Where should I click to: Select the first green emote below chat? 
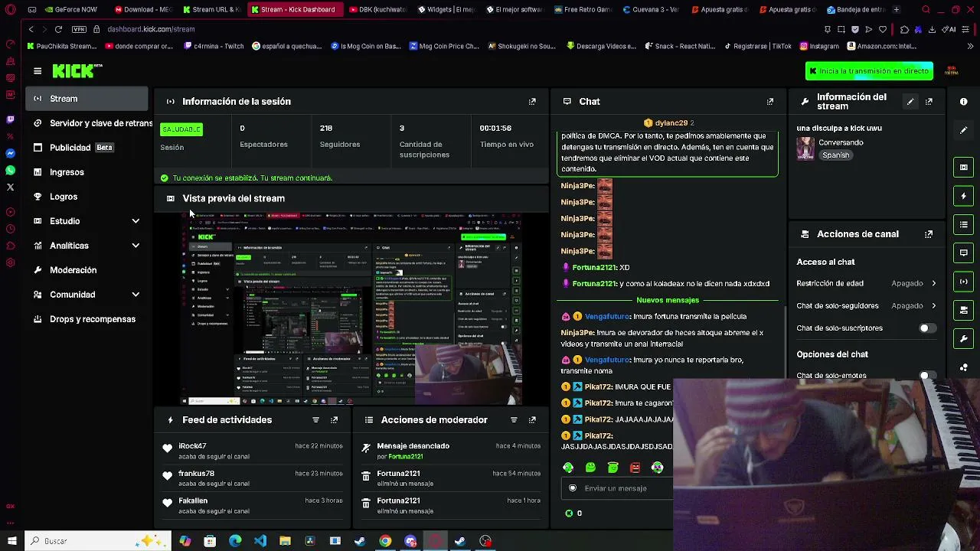tap(568, 467)
